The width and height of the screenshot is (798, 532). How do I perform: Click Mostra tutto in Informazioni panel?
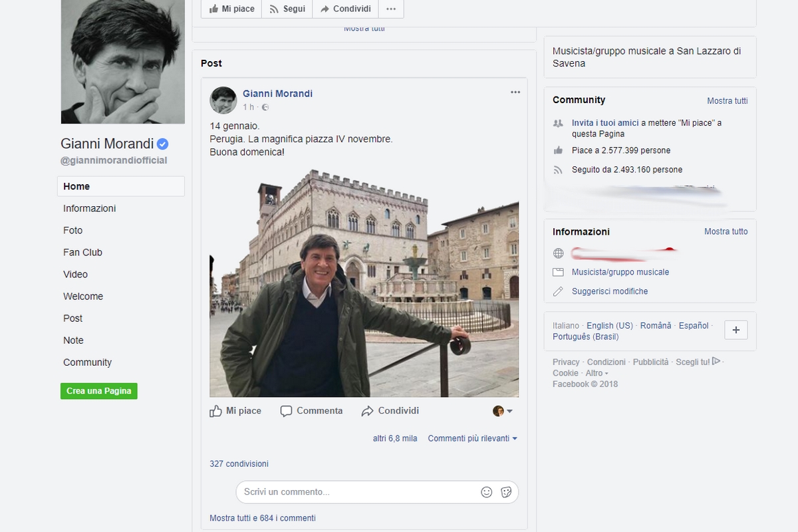726,231
